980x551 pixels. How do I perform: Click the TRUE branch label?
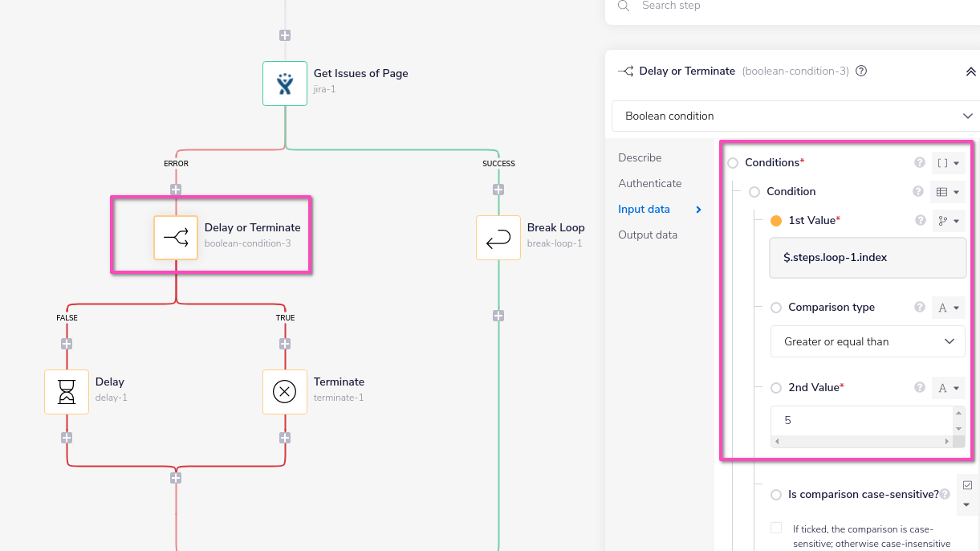coord(285,318)
